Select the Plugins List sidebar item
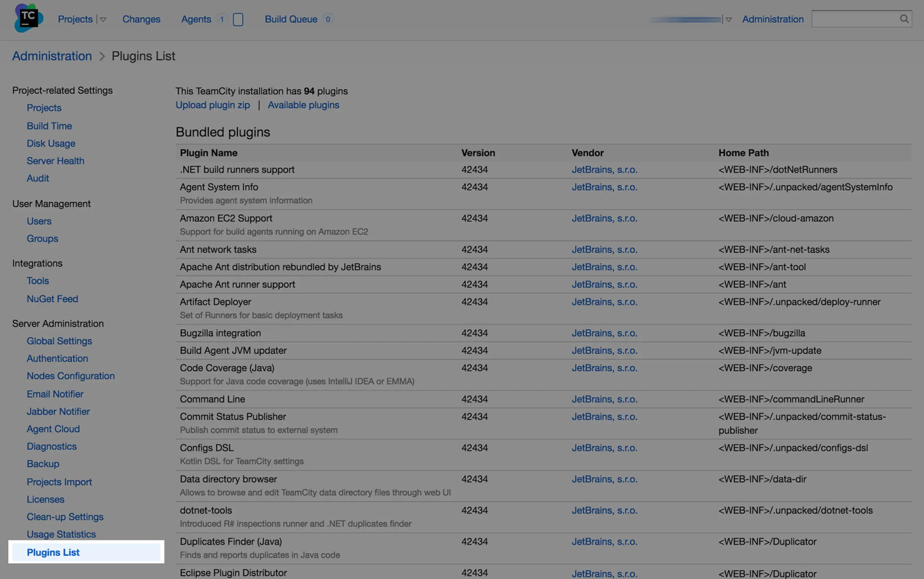The width and height of the screenshot is (924, 579). pos(53,552)
